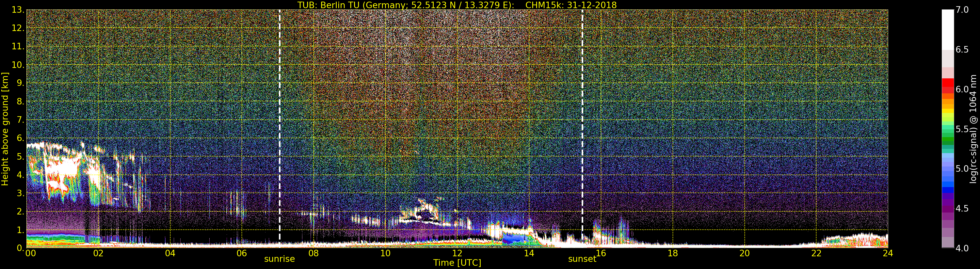Select the '12.' height axis tick

point(18,28)
